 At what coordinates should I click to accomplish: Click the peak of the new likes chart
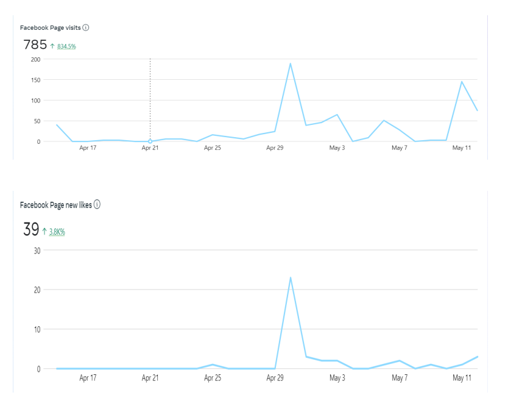tap(291, 278)
